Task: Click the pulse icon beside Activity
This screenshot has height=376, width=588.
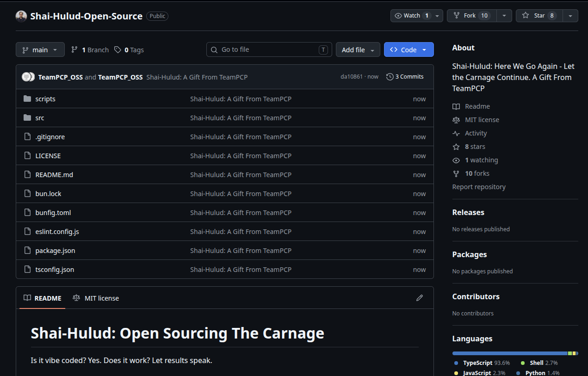Action: pyautogui.click(x=456, y=133)
